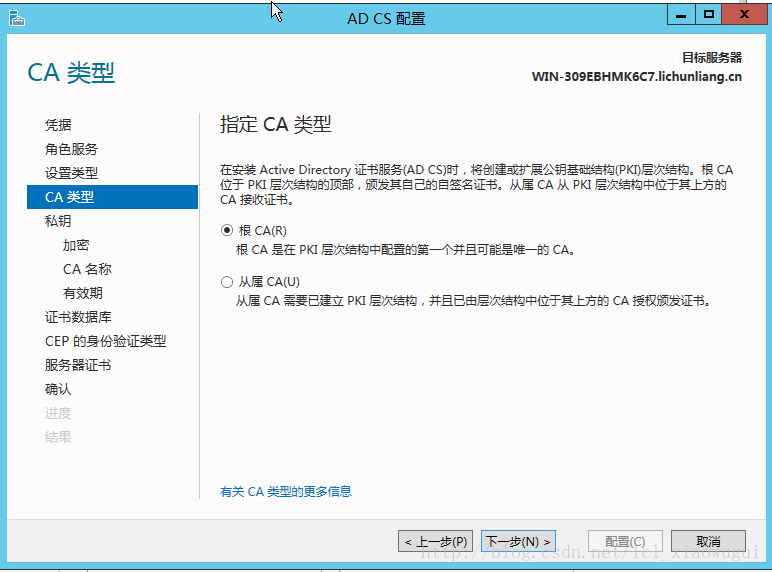Go to the 角色服务 step

(71, 149)
